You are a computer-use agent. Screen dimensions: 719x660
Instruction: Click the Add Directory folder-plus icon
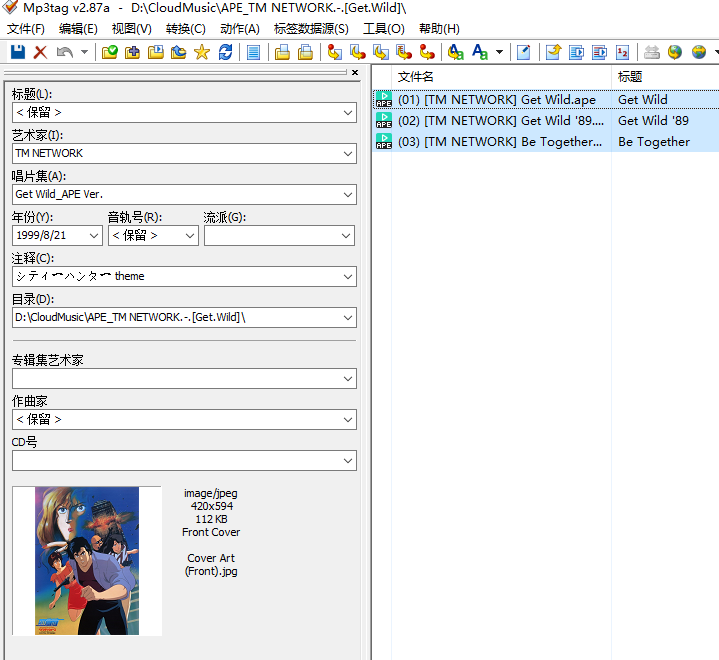click(133, 52)
